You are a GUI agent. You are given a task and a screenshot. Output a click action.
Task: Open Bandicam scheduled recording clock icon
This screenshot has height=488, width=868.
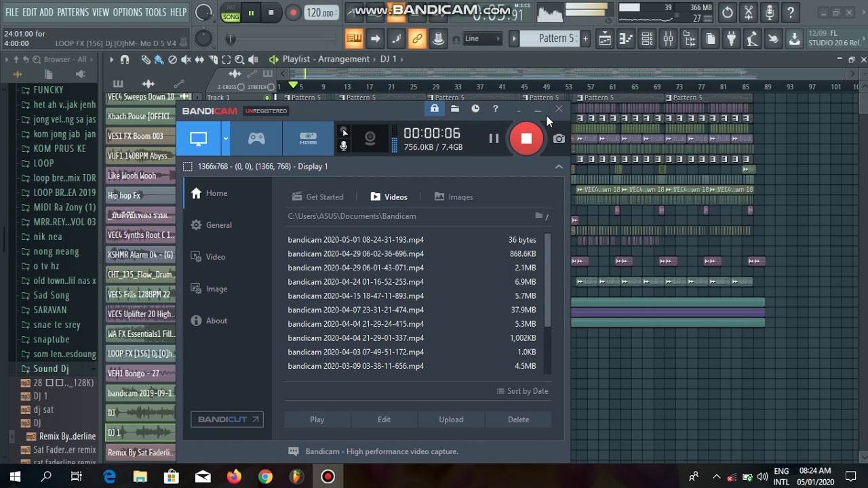coord(475,108)
